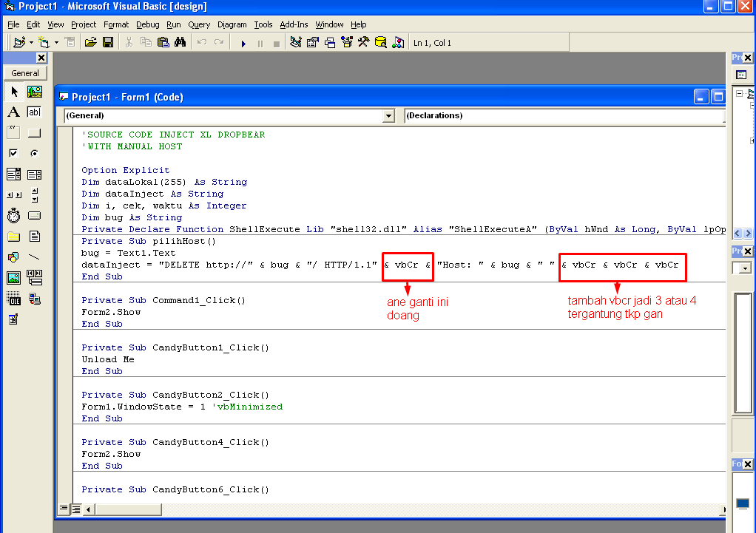The height and width of the screenshot is (533, 756).
Task: Show Project Explorer via toolbar icon
Action: coord(296,42)
